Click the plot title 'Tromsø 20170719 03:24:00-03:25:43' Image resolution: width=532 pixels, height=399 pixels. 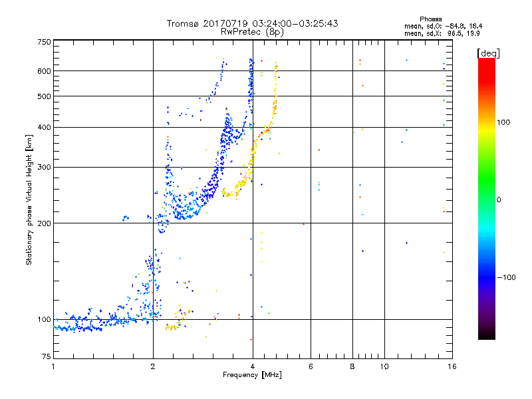coord(252,23)
